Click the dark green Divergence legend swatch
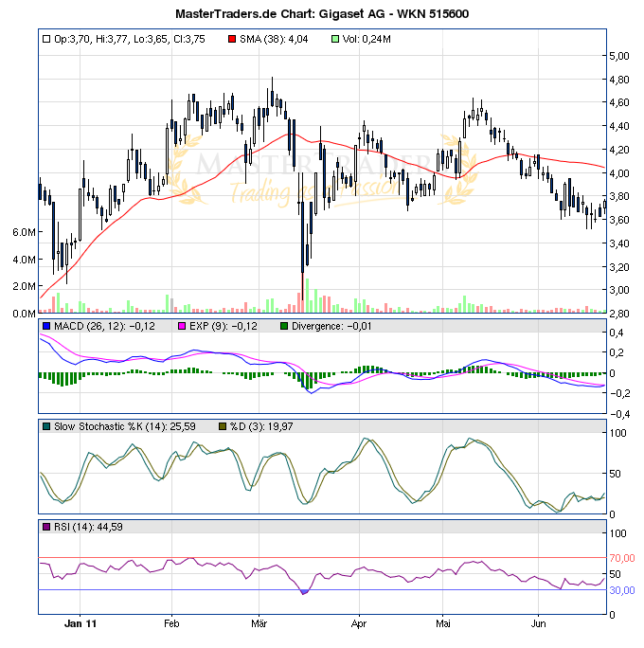The width and height of the screenshot is (644, 648). click(284, 326)
